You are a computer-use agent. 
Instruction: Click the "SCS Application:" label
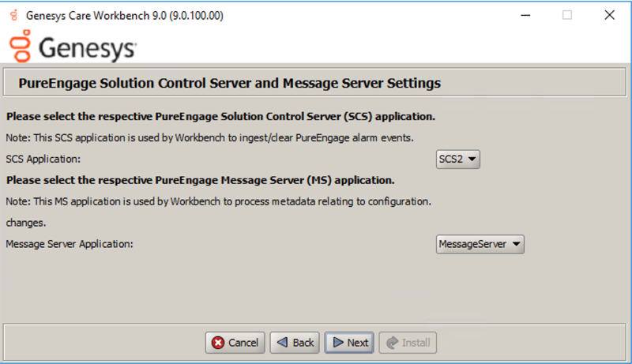tap(43, 159)
